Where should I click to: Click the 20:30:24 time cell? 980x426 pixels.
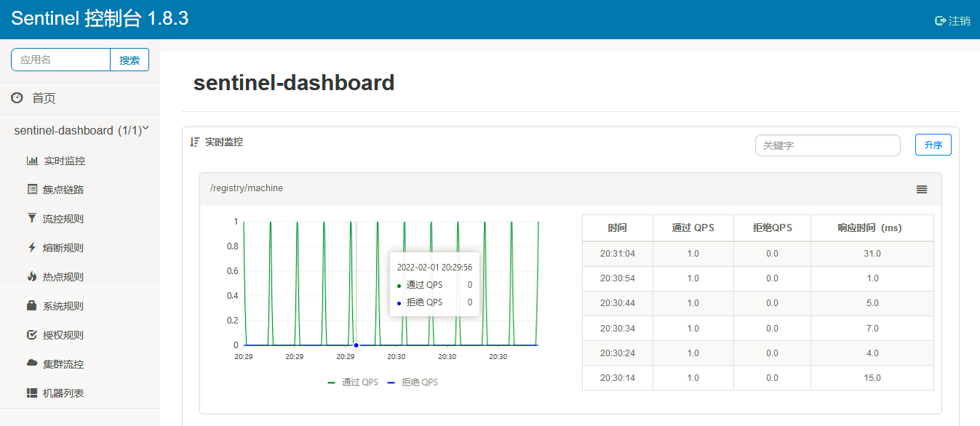pyautogui.click(x=618, y=353)
